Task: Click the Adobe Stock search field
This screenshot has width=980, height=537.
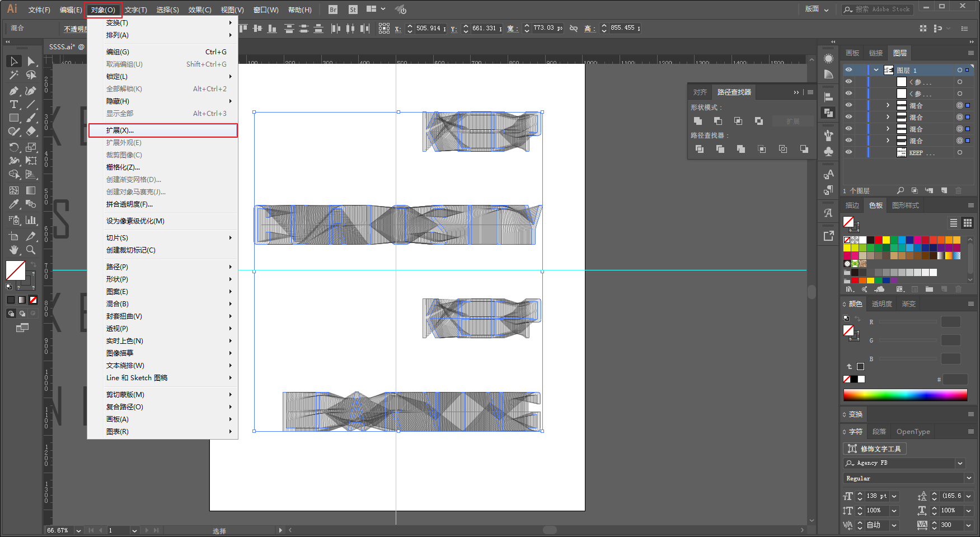Action: tap(878, 10)
